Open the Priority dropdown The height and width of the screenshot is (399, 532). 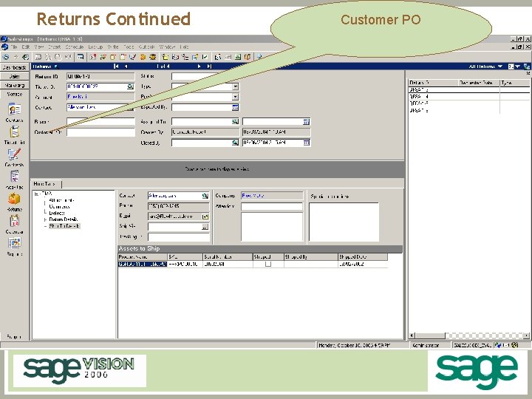[235, 97]
